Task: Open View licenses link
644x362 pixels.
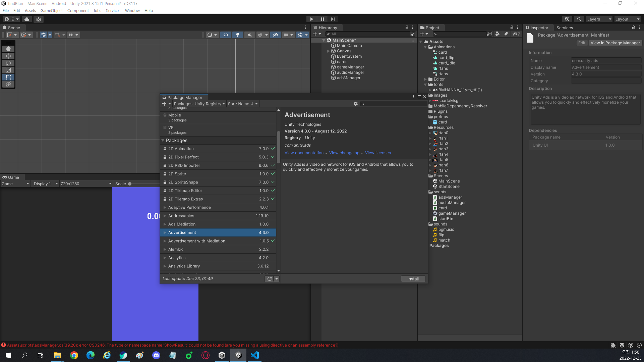Action: [378, 153]
